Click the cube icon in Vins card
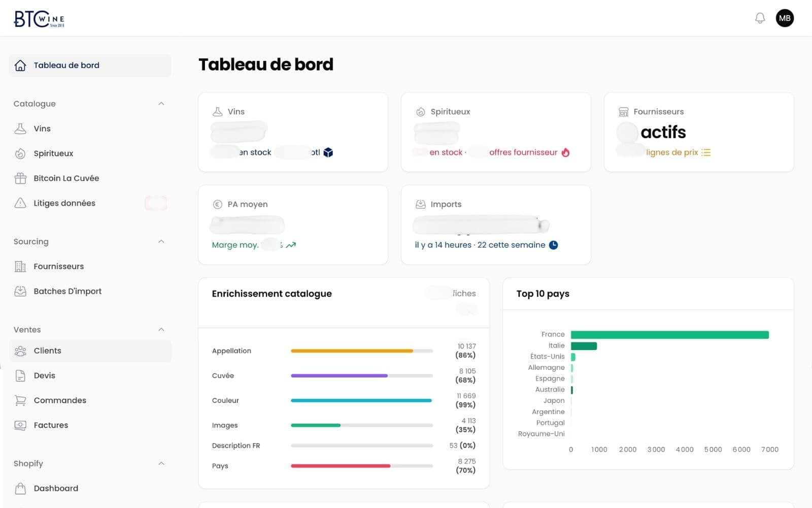Screen dimensions: 812x508 pyautogui.click(x=328, y=152)
